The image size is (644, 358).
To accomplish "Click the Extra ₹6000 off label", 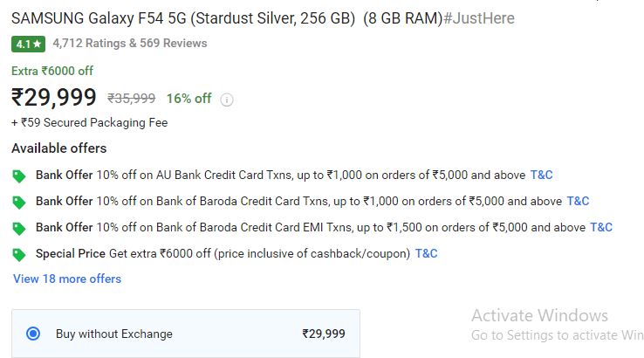I will 52,71.
